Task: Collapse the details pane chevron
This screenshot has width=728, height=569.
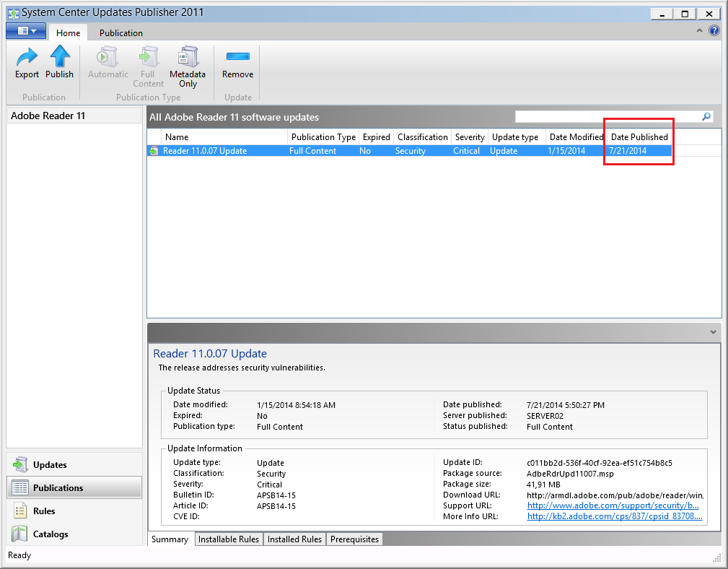Action: [713, 332]
